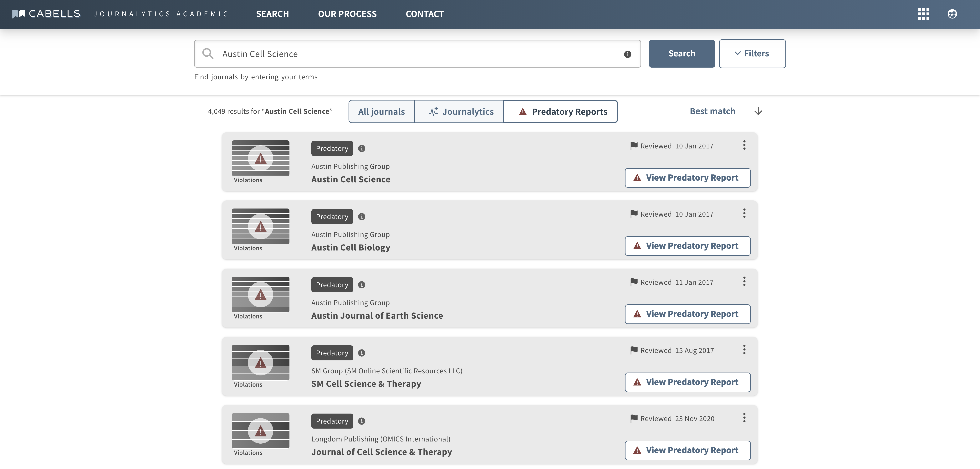Click info icon beside Austin Cell Science Predatory badge
The height and width of the screenshot is (469, 980).
[x=362, y=148]
